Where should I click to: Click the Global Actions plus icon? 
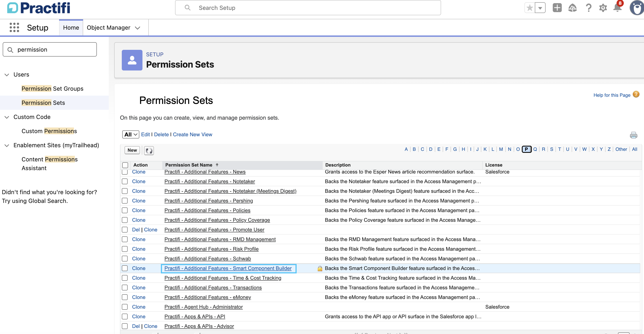pyautogui.click(x=557, y=8)
